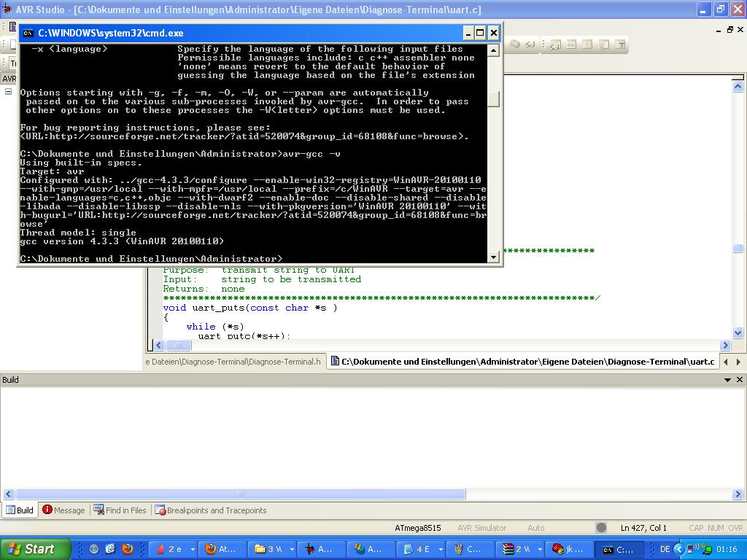
Task: Click the 'Thread model: single' line in cmd
Action: [78, 233]
